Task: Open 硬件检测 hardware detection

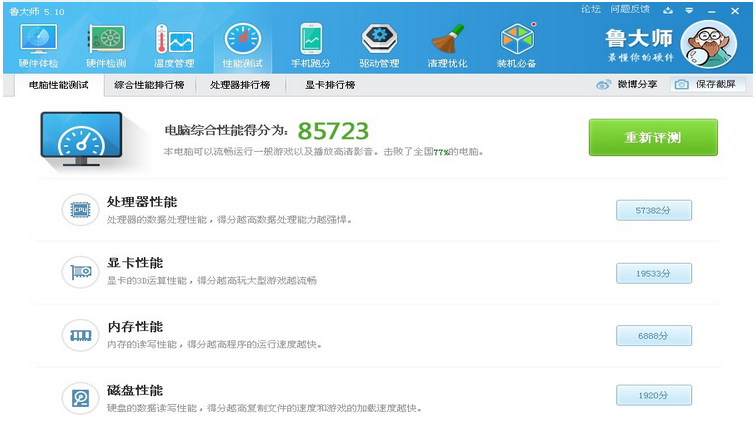Action: (x=106, y=46)
